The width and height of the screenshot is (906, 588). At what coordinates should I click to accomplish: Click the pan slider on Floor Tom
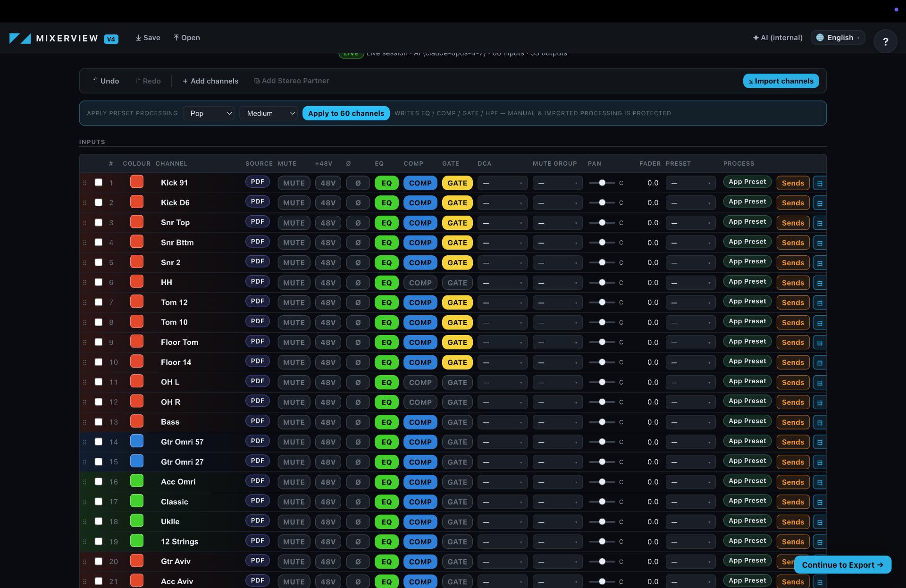coord(602,342)
